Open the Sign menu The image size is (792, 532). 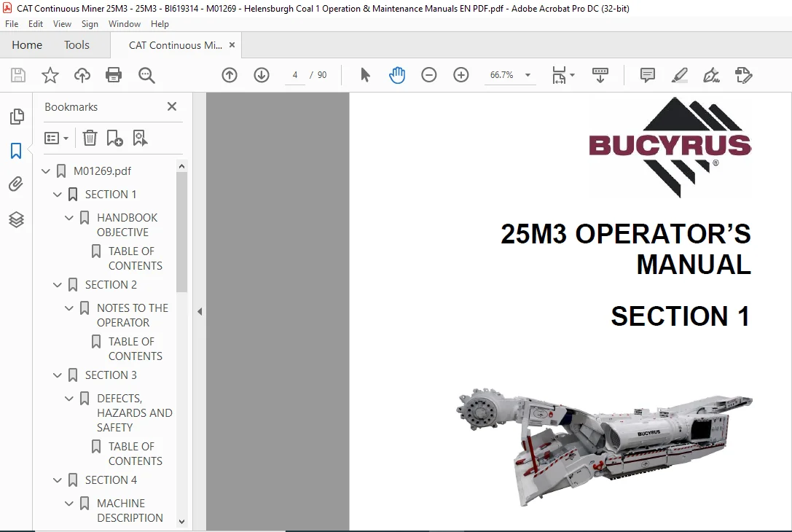pos(90,24)
